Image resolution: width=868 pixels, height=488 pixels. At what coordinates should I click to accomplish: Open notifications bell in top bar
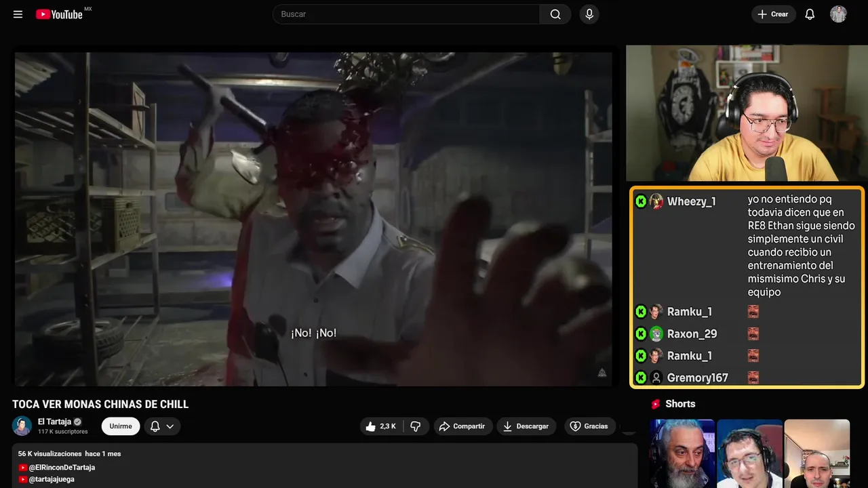(810, 14)
